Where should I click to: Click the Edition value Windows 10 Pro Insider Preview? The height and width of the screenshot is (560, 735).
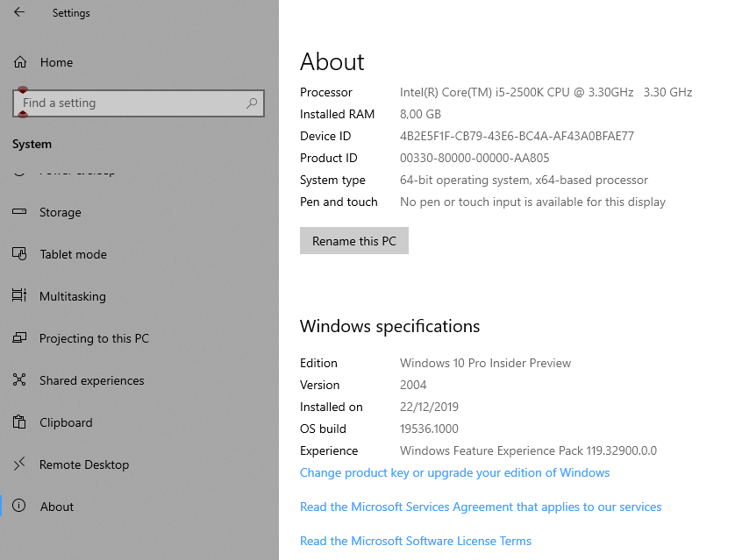coord(485,364)
